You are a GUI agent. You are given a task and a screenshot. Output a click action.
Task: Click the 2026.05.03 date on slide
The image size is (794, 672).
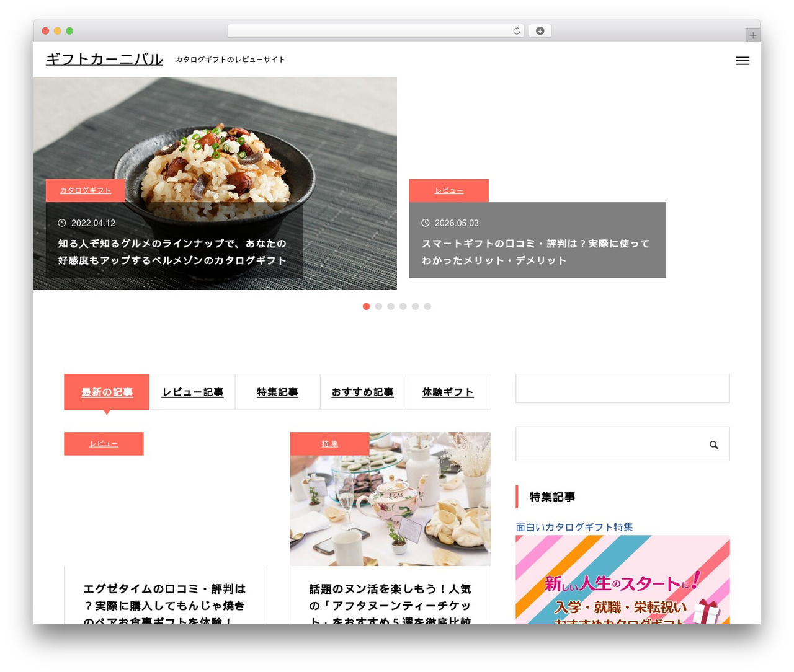pos(457,223)
